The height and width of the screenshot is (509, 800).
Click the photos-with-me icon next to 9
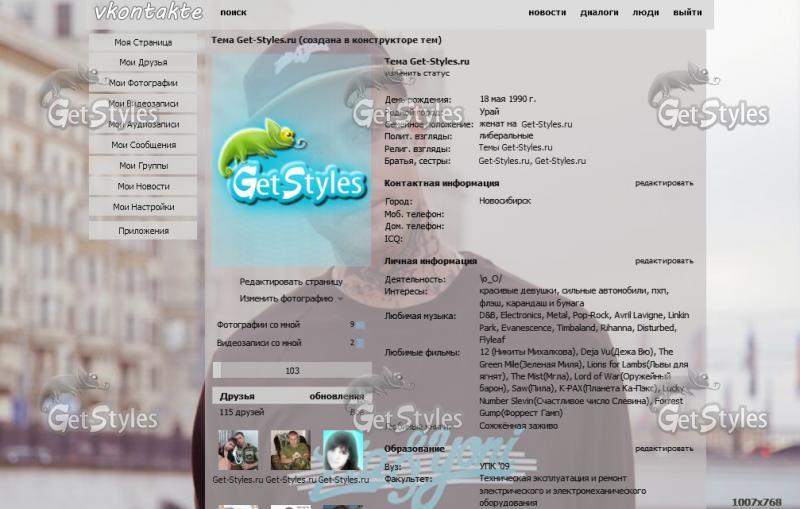[x=360, y=325]
